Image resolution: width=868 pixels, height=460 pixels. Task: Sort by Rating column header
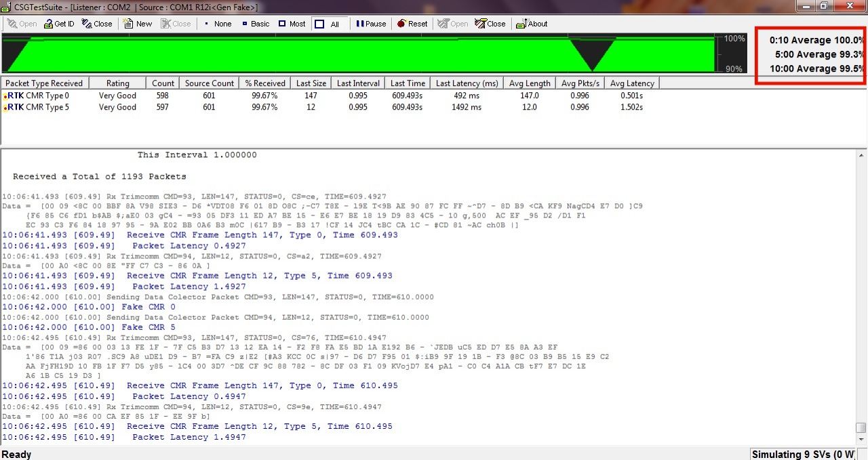[x=117, y=83]
